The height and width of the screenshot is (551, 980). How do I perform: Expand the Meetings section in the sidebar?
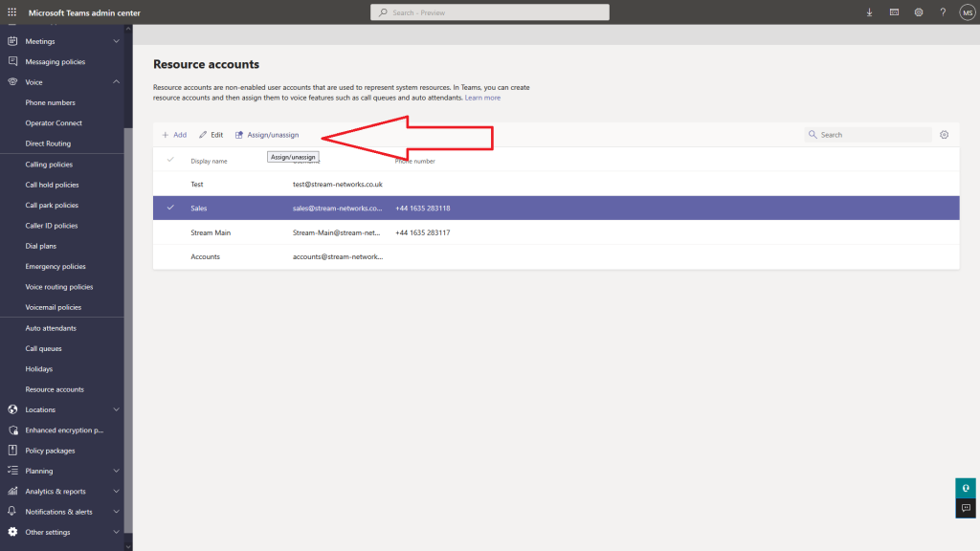(x=115, y=40)
